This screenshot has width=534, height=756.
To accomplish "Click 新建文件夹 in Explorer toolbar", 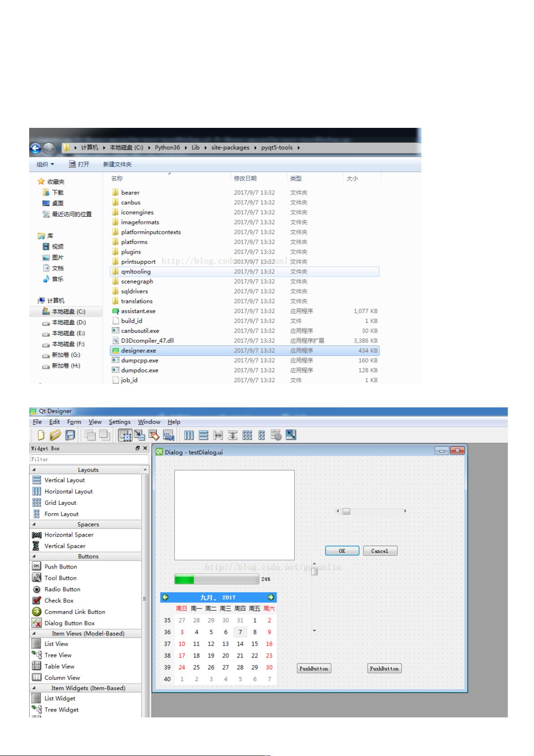I will point(117,164).
